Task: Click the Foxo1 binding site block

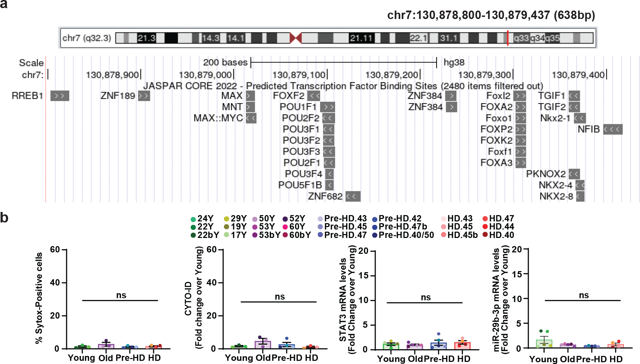Action: tap(521, 118)
